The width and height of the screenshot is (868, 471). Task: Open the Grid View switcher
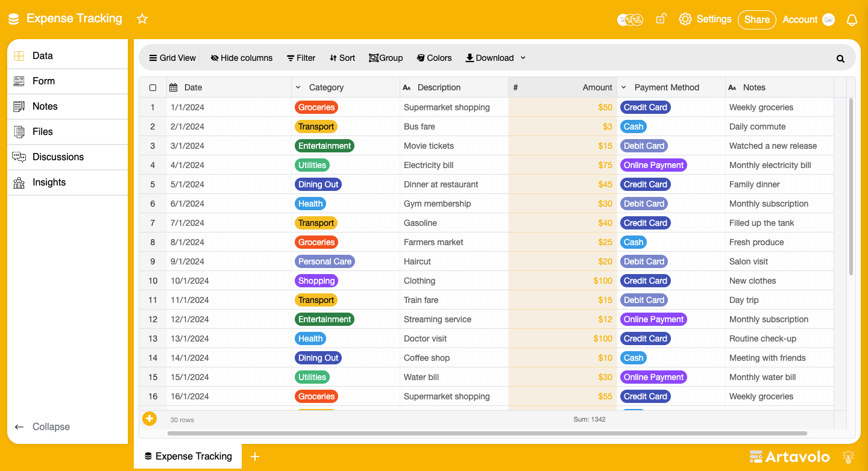coord(172,58)
